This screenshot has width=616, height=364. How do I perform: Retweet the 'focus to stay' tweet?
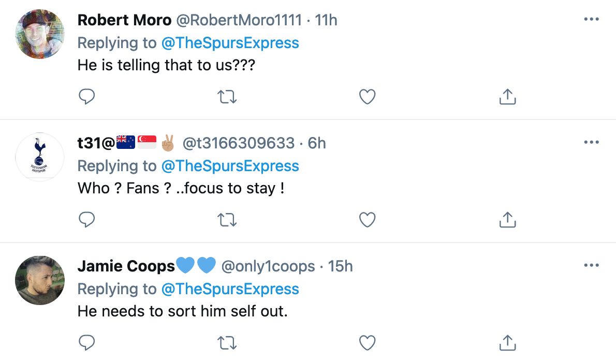coord(227,220)
